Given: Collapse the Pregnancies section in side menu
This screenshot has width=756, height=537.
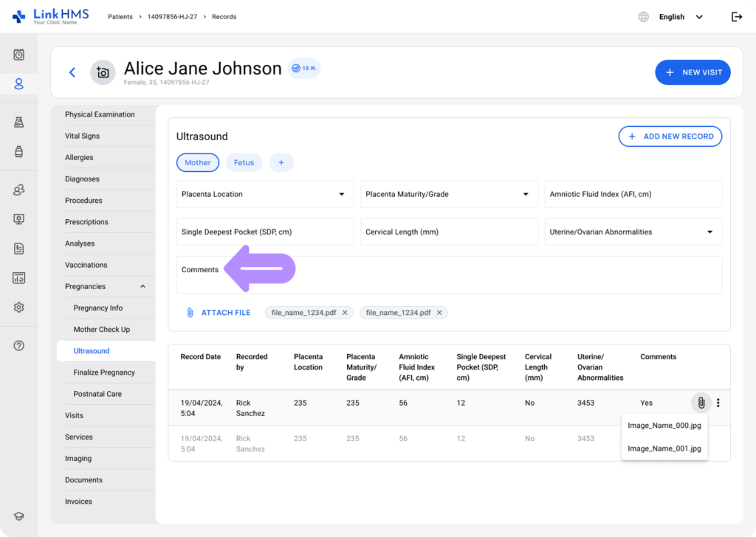Looking at the screenshot, I should pyautogui.click(x=142, y=287).
